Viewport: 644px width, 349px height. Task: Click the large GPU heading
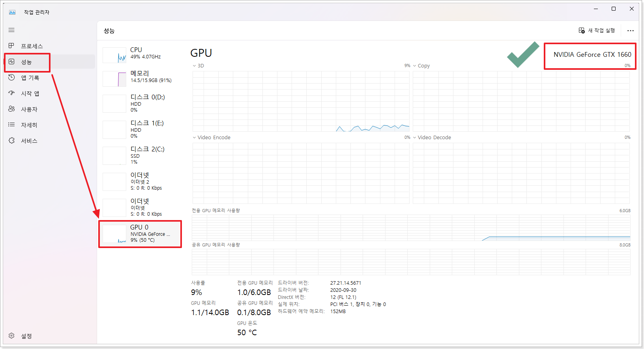click(201, 53)
